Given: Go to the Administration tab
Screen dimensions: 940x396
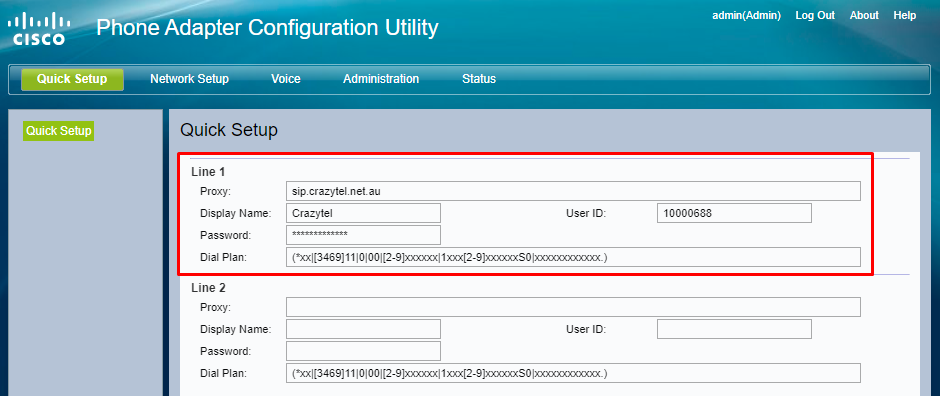Looking at the screenshot, I should pos(381,79).
